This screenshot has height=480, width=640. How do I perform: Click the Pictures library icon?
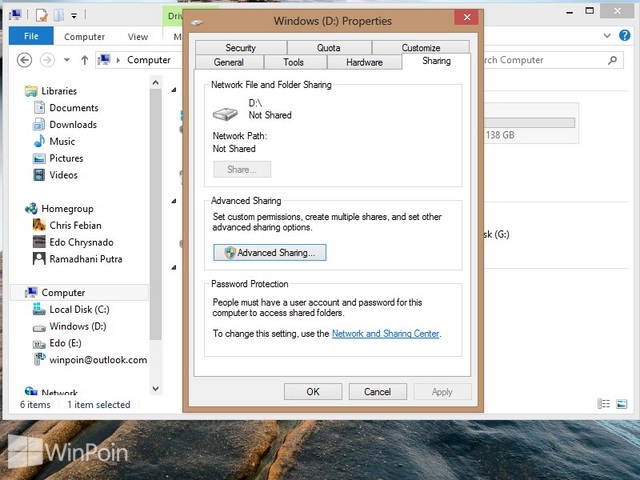tap(39, 158)
